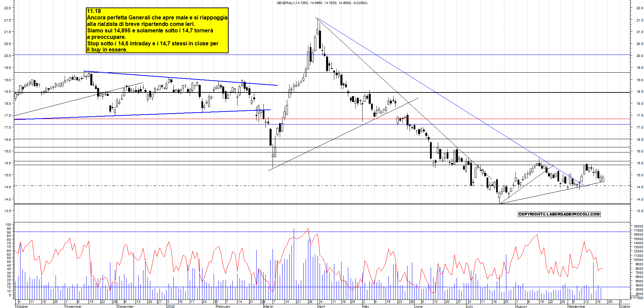Click the 'March' month label on the time axis

[x=269, y=306]
